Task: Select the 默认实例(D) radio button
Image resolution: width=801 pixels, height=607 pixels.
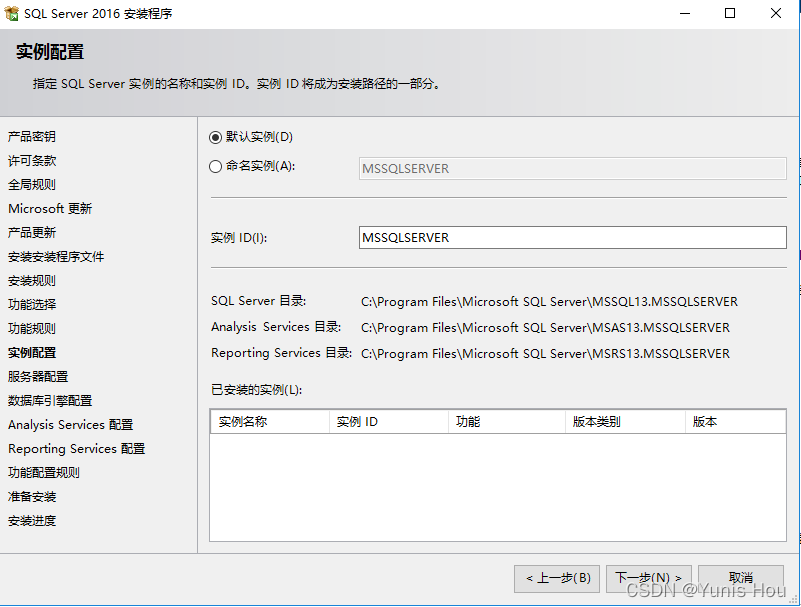Action: tap(216, 137)
